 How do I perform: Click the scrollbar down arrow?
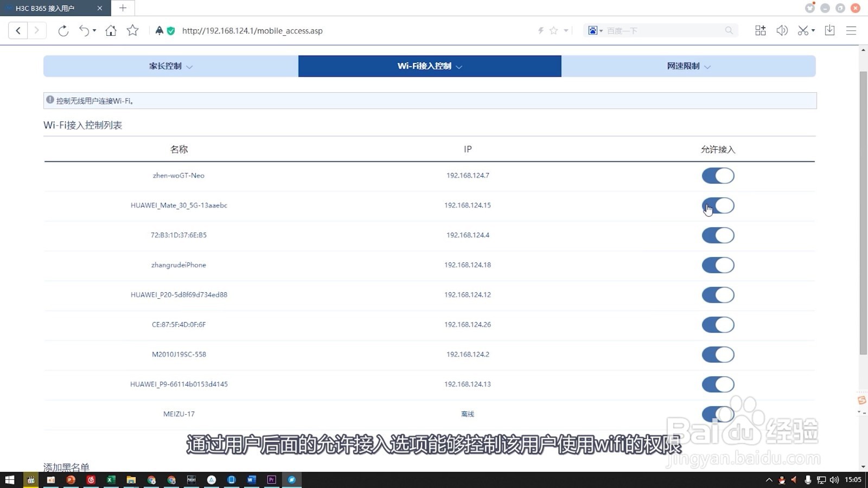tap(863, 467)
